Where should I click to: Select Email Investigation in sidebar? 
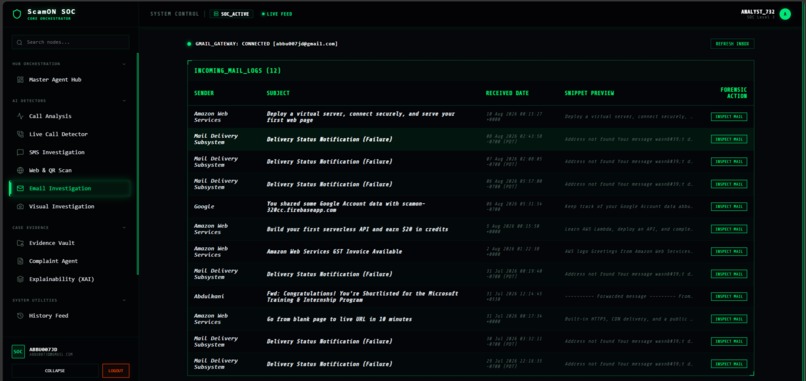click(x=70, y=188)
